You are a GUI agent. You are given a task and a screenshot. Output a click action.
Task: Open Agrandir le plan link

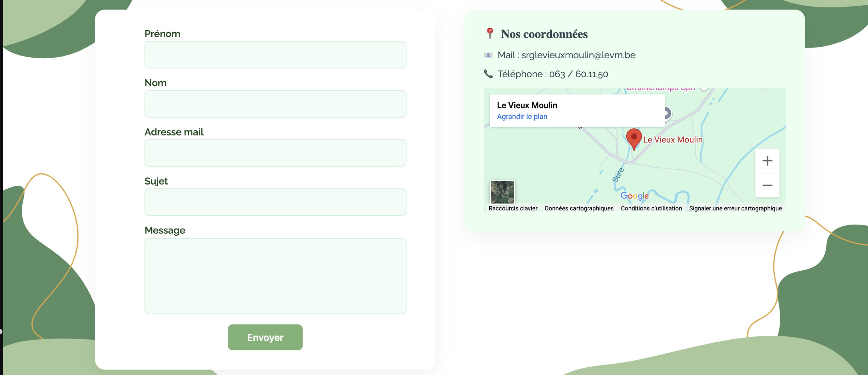521,116
